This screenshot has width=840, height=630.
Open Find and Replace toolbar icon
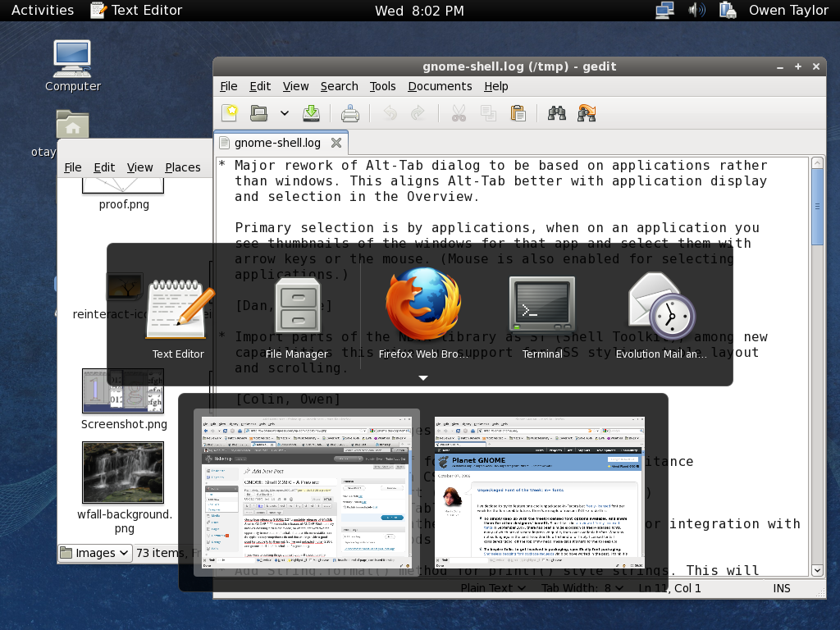pyautogui.click(x=587, y=113)
